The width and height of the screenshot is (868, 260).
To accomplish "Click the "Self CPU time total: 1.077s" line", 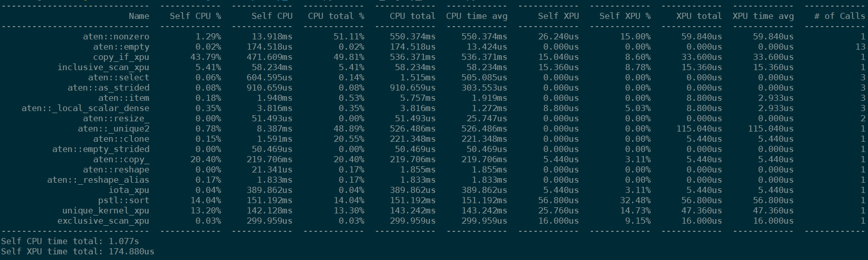I will point(70,241).
